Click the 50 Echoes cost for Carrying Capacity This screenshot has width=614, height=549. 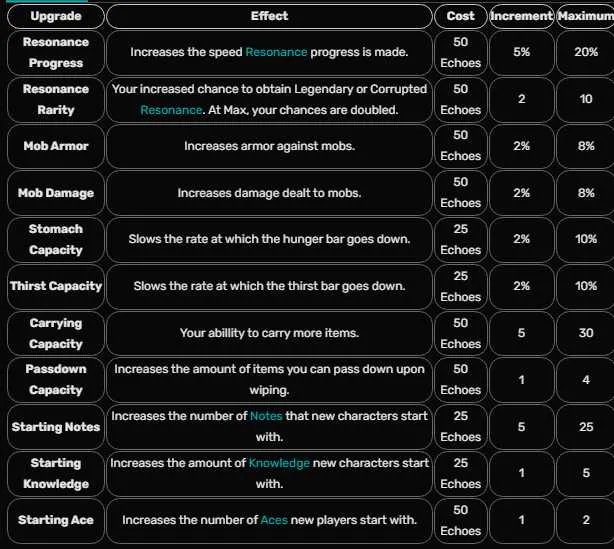click(x=460, y=333)
